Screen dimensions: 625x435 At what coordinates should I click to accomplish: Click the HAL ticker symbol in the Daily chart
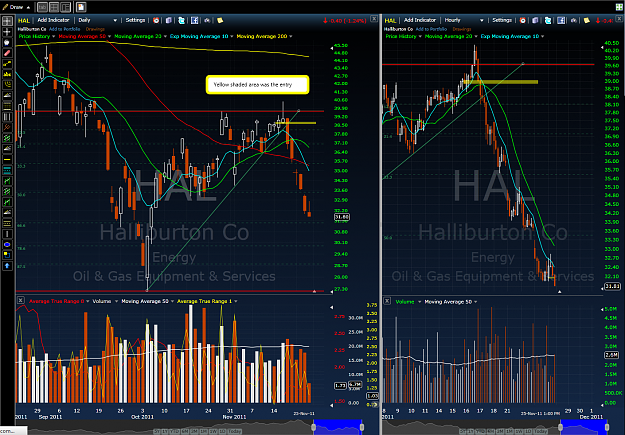point(24,20)
